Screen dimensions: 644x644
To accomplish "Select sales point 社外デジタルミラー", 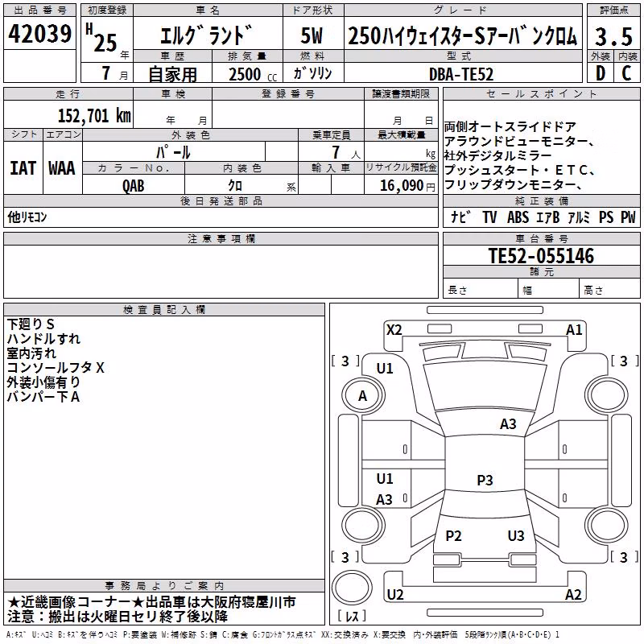I will (497, 155).
